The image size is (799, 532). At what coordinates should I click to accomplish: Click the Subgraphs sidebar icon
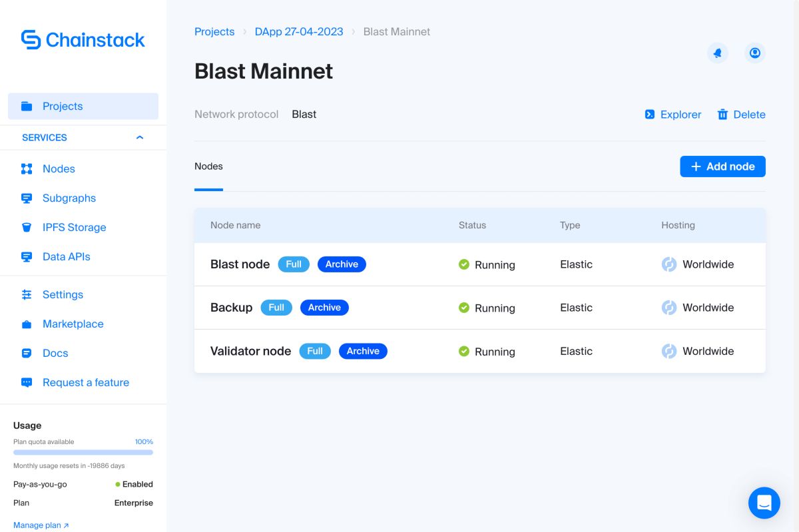pos(27,198)
